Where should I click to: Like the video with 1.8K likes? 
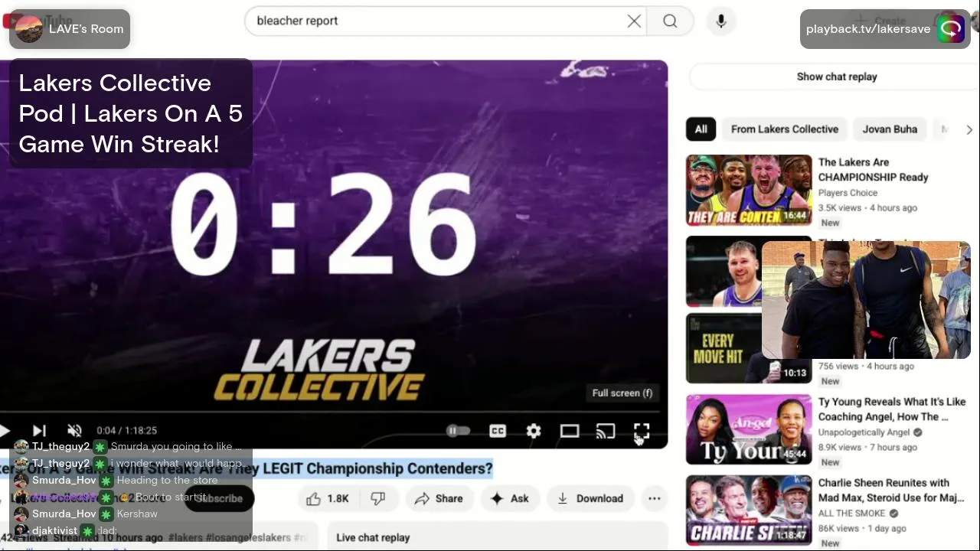click(327, 498)
